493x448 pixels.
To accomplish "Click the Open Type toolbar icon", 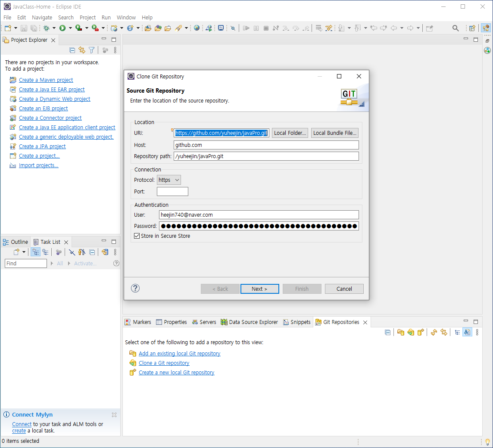I will coord(158,28).
